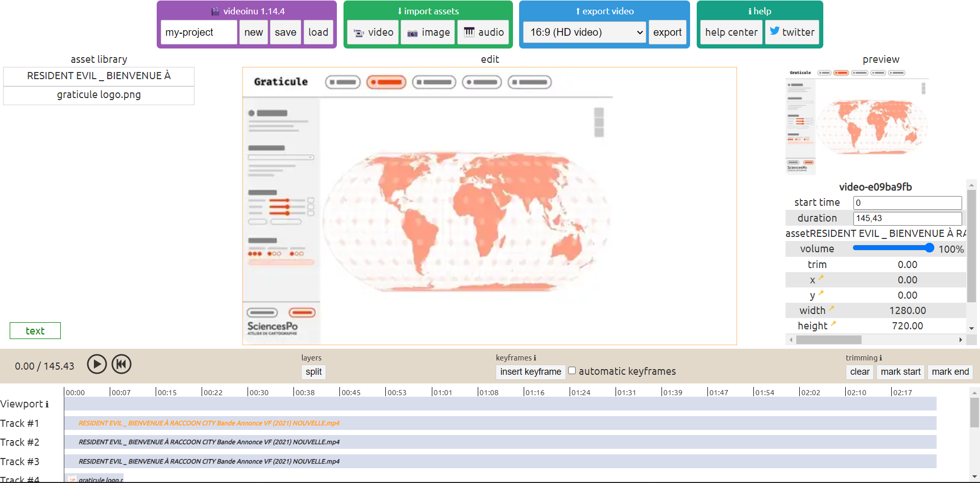Image resolution: width=980 pixels, height=483 pixels.
Task: Import an audio asset
Action: tap(483, 32)
